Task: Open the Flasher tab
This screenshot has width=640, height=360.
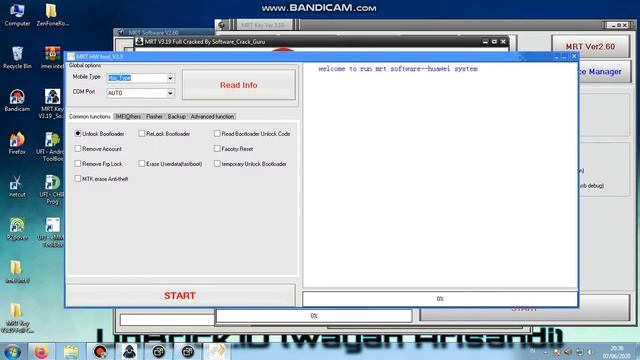Action: pyautogui.click(x=154, y=116)
